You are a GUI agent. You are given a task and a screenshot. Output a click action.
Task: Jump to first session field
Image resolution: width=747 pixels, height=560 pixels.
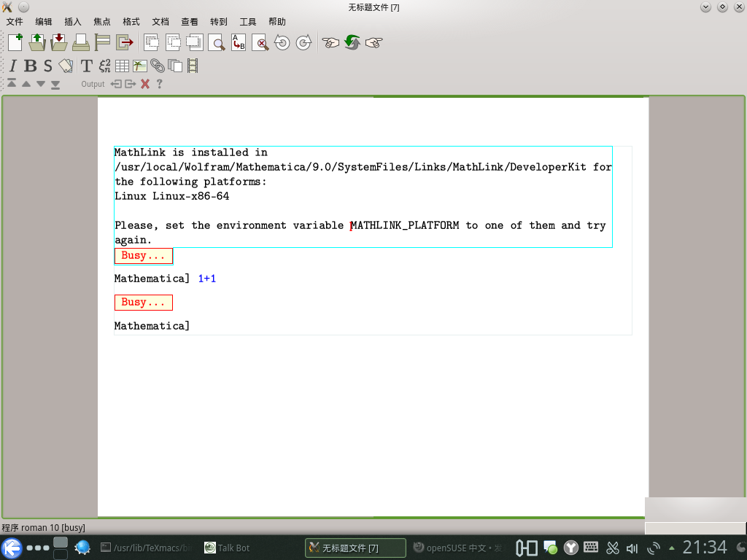coord(12,83)
